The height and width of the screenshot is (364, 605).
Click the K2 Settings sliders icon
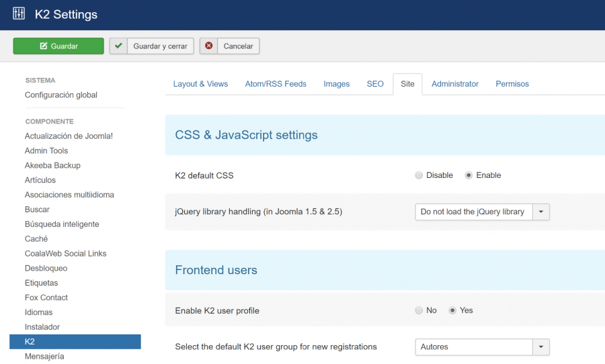pyautogui.click(x=19, y=13)
